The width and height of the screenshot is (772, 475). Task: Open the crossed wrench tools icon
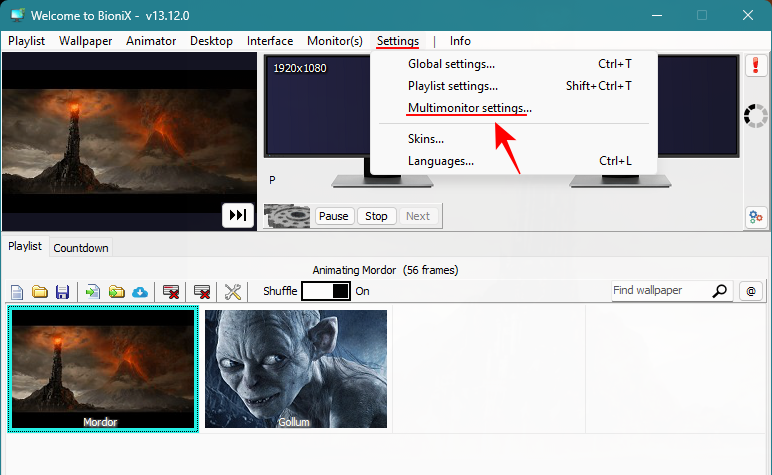[x=233, y=292]
